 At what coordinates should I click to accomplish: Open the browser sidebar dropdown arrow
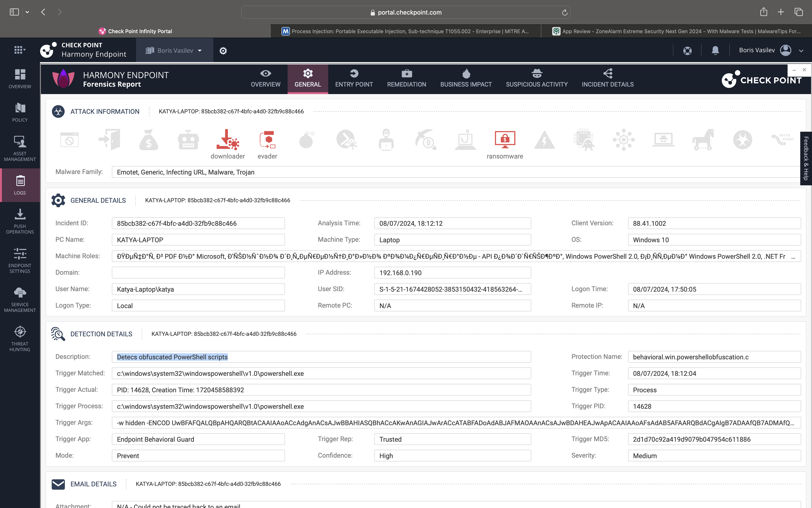tap(27, 12)
